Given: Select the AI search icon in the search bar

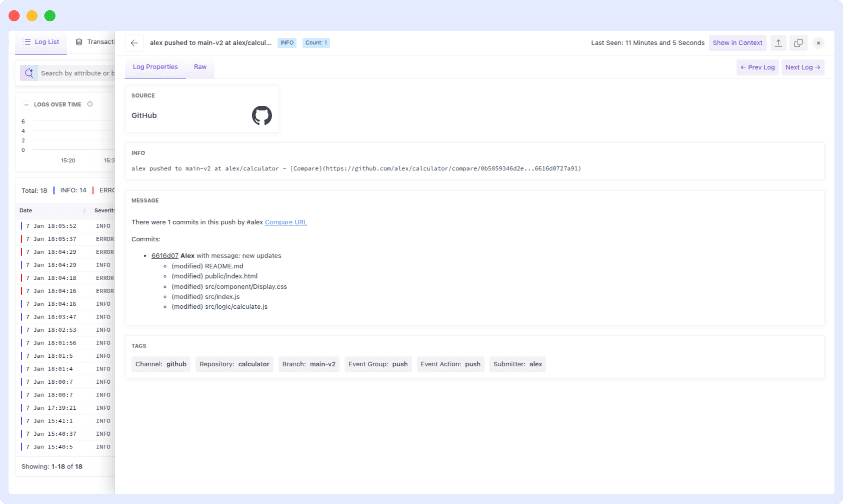Looking at the screenshot, I should click(x=29, y=72).
